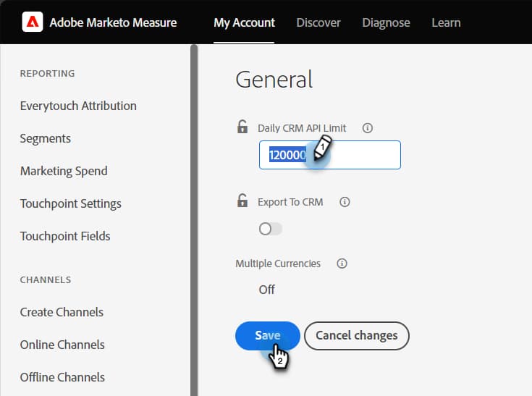Open the My Account tab
532x396 pixels.
(x=244, y=22)
